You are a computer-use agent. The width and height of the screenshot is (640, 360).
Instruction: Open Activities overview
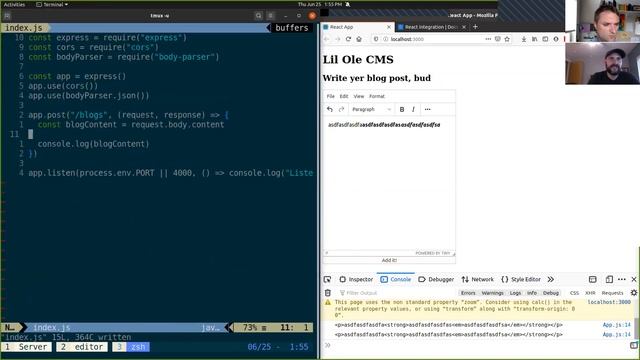15,4
